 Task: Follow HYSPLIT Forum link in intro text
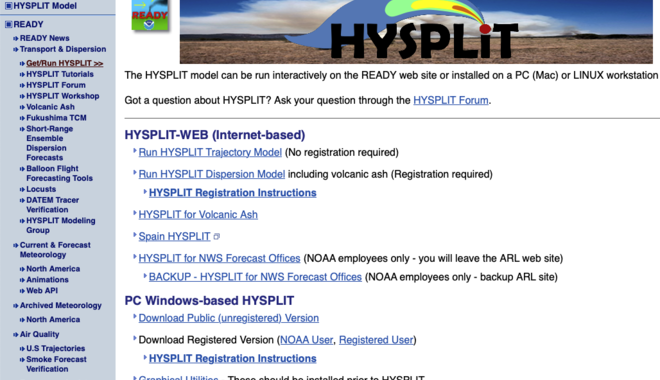pyautogui.click(x=450, y=101)
